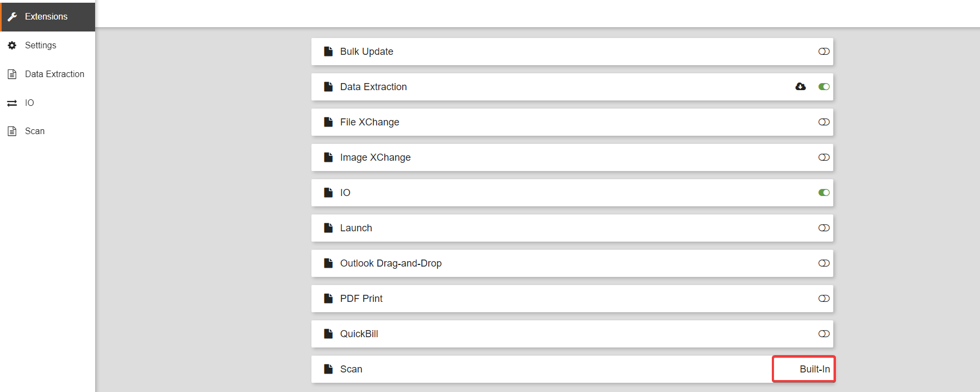Click the file icon beside Bulk Update

pyautogui.click(x=328, y=52)
